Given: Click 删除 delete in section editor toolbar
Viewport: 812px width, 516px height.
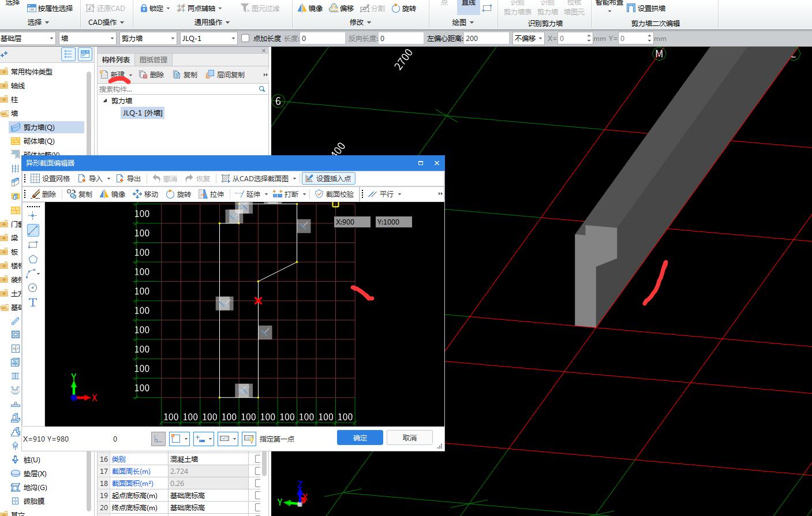Looking at the screenshot, I should pos(44,194).
